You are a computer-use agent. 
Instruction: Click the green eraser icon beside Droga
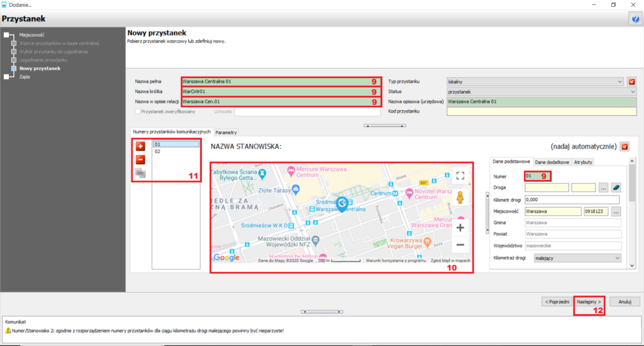click(616, 188)
